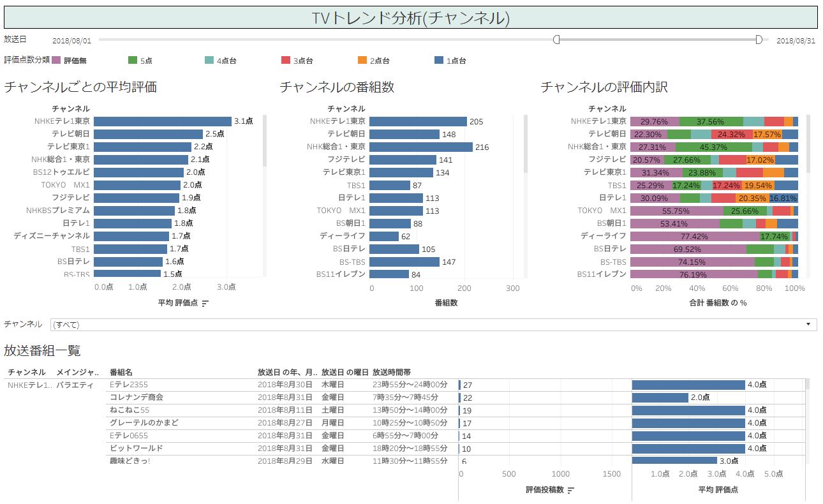The width and height of the screenshot is (823, 504).
Task: Click the NHKEテレ1東京 bar showing 3.1点
Action: [x=163, y=121]
